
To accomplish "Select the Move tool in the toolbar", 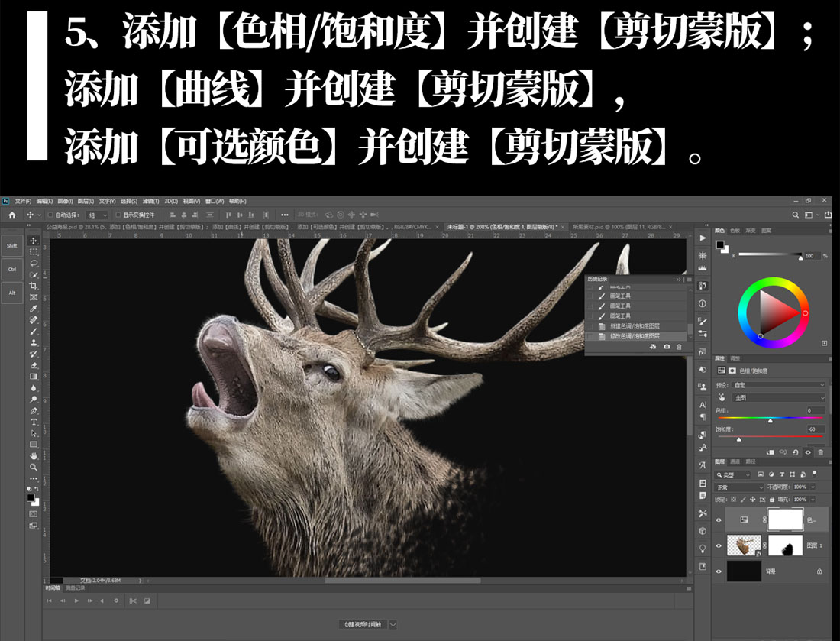I will 33,241.
